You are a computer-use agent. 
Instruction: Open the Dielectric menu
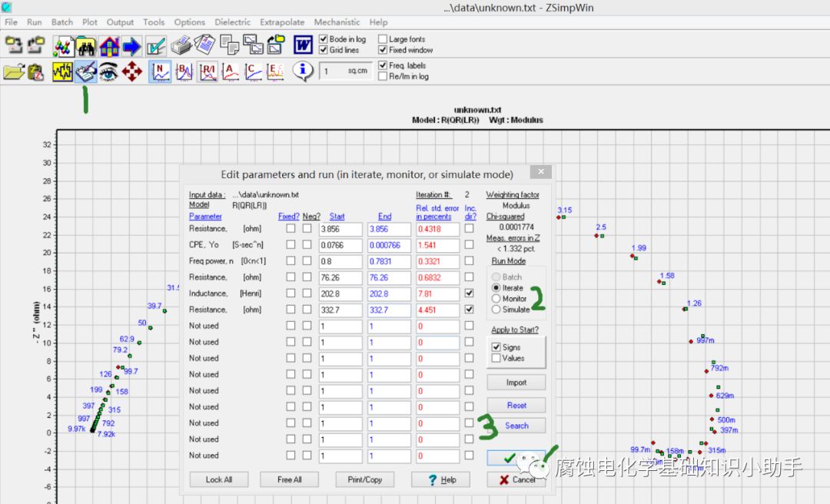tap(232, 22)
